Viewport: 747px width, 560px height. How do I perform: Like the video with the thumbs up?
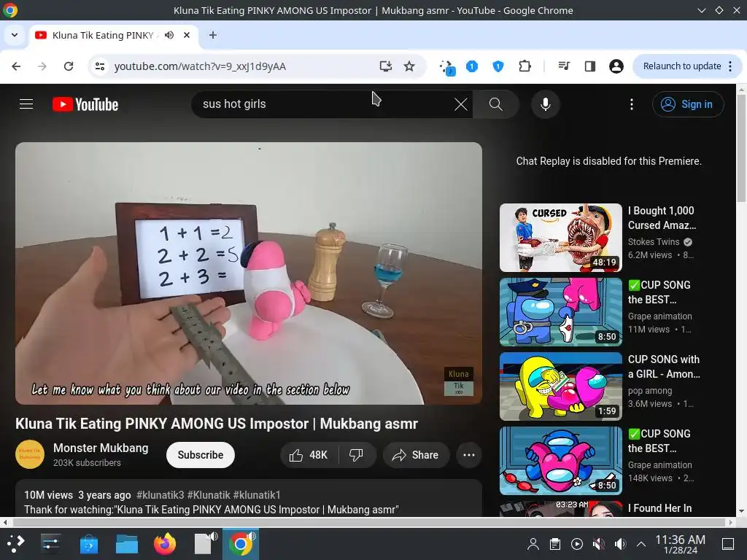(309, 455)
